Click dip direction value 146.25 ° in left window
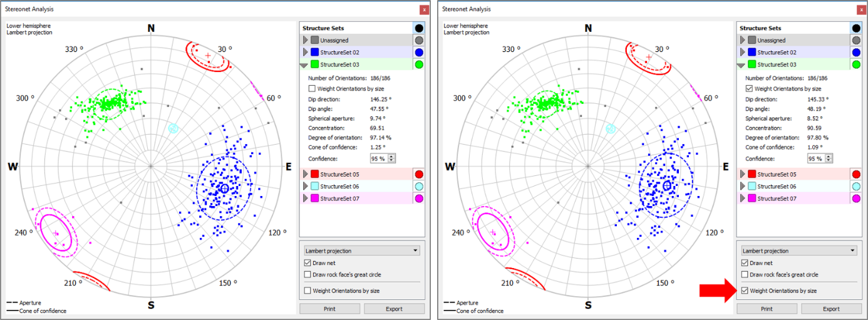868x320 pixels. 381,99
